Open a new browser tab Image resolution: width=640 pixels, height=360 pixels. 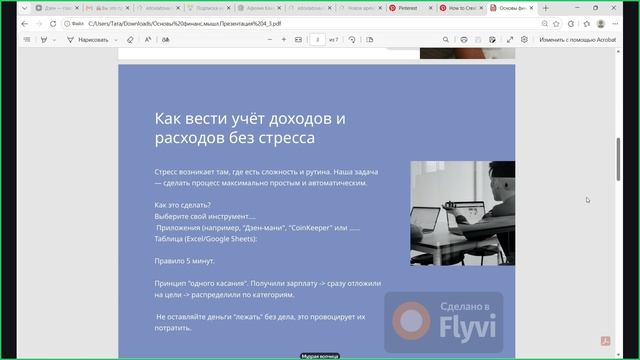pos(546,8)
